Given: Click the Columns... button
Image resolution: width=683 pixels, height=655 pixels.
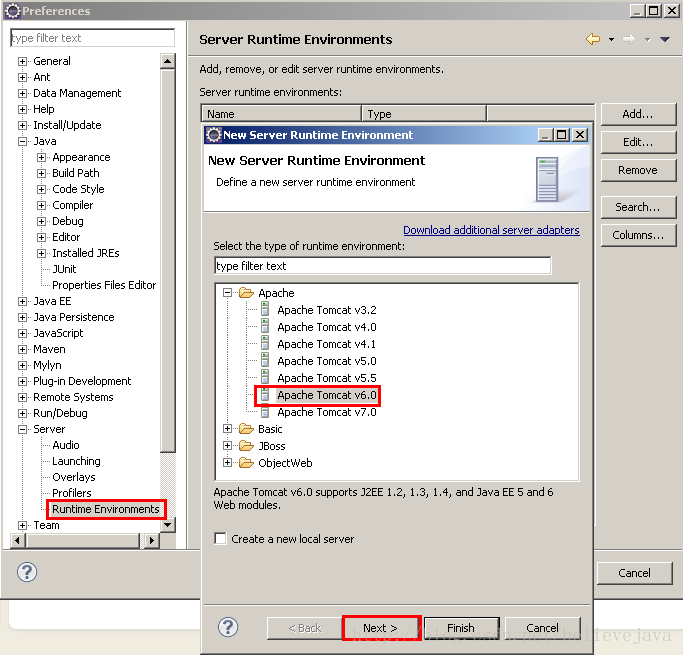Looking at the screenshot, I should 638,235.
